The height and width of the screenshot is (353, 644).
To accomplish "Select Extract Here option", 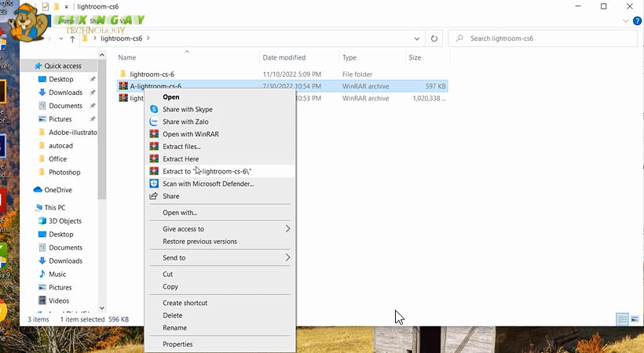I will 181,158.
